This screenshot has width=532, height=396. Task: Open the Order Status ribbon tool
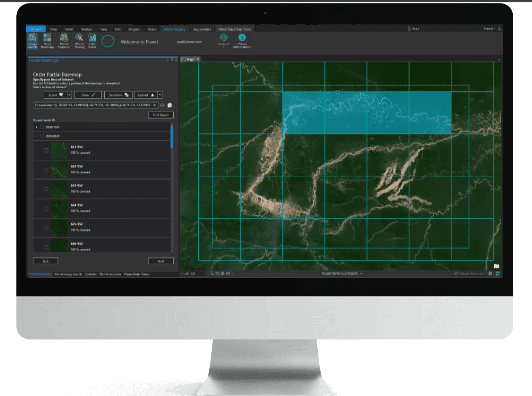(92, 41)
